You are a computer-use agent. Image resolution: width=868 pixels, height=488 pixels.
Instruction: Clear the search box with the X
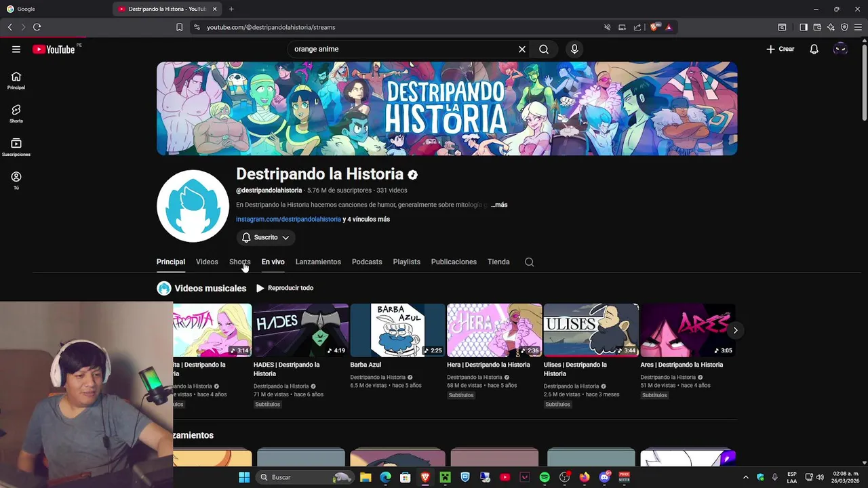click(x=522, y=49)
